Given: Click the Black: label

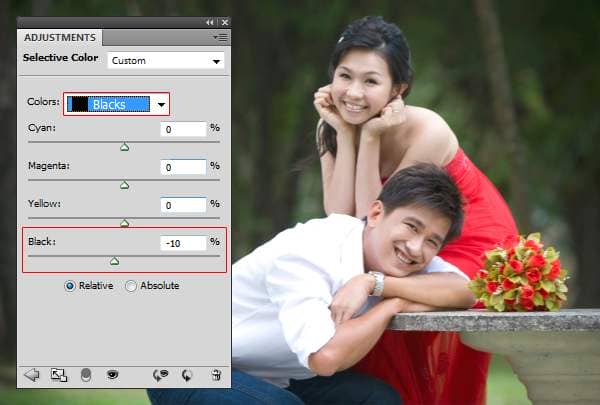Looking at the screenshot, I should click(42, 242).
